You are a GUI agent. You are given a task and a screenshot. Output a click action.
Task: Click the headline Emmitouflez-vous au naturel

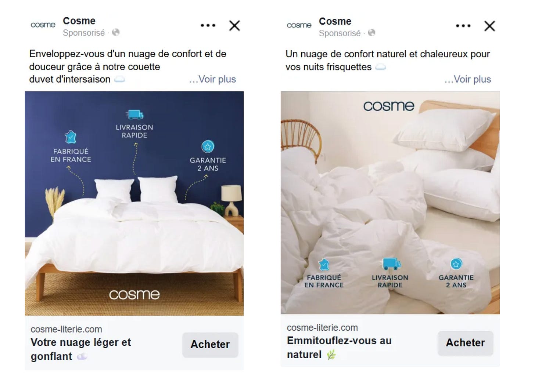pyautogui.click(x=339, y=348)
